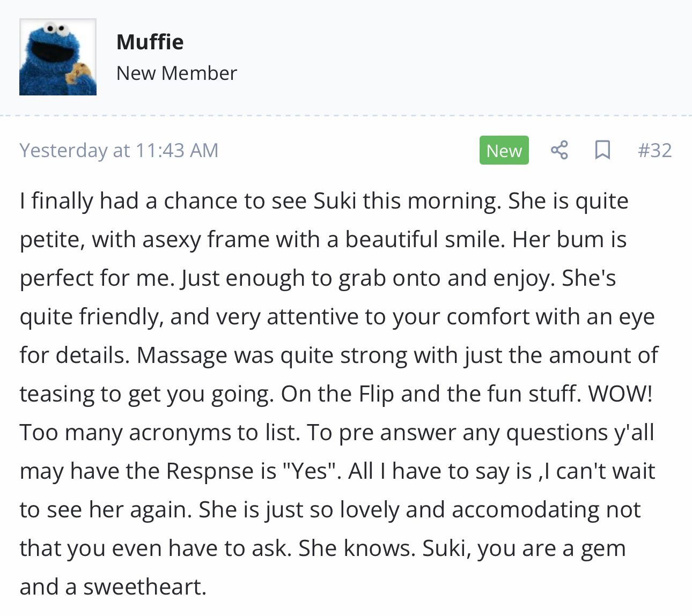
Task: Open Muffie's Cookie Monster avatar
Action: (58, 57)
